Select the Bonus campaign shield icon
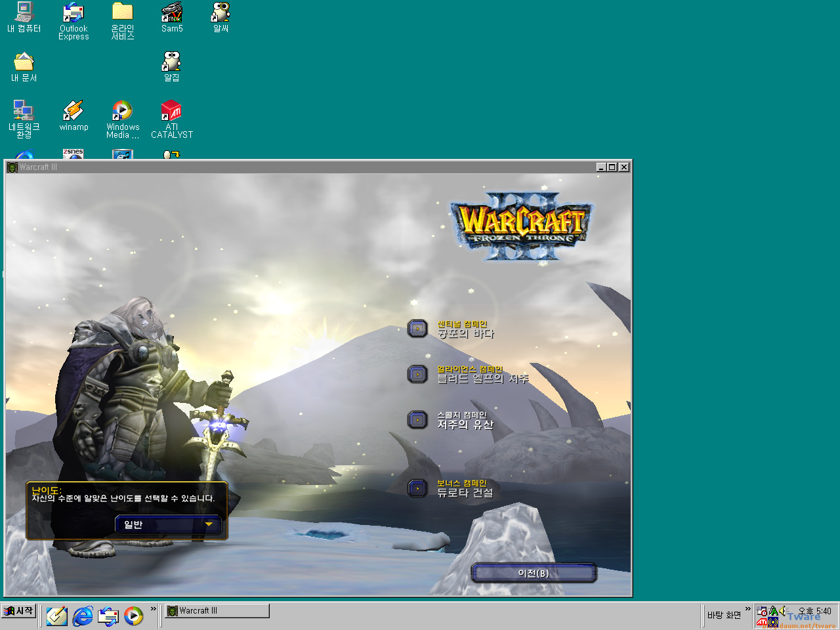The height and width of the screenshot is (630, 840). (417, 488)
